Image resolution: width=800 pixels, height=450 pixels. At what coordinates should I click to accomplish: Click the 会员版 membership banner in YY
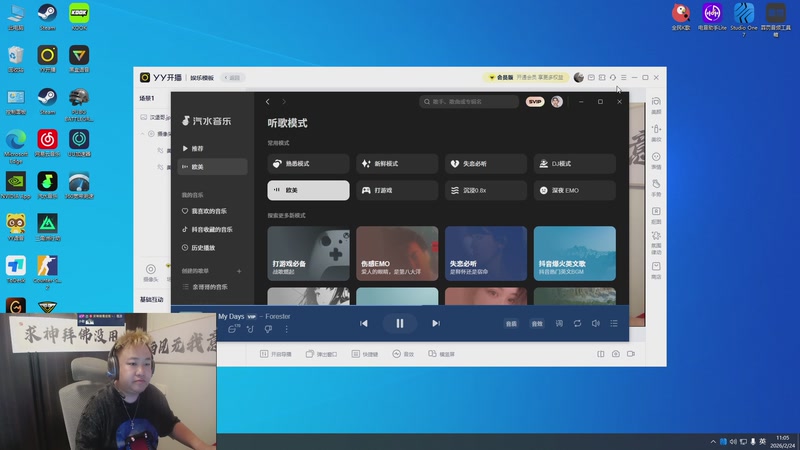(x=526, y=78)
